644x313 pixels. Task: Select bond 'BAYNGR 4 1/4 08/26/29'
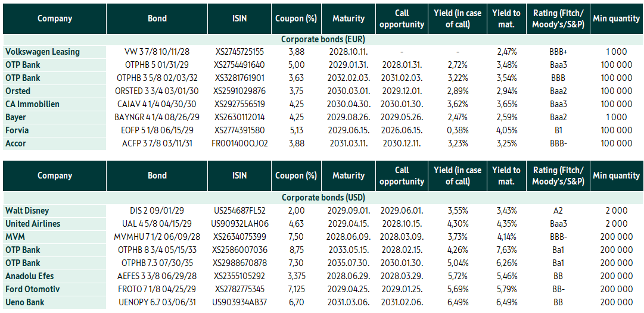click(157, 117)
